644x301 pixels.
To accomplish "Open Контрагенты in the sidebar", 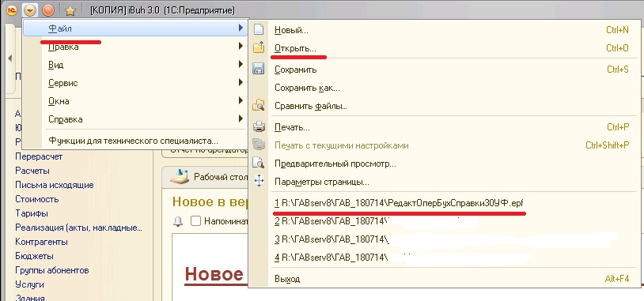I will (x=41, y=242).
